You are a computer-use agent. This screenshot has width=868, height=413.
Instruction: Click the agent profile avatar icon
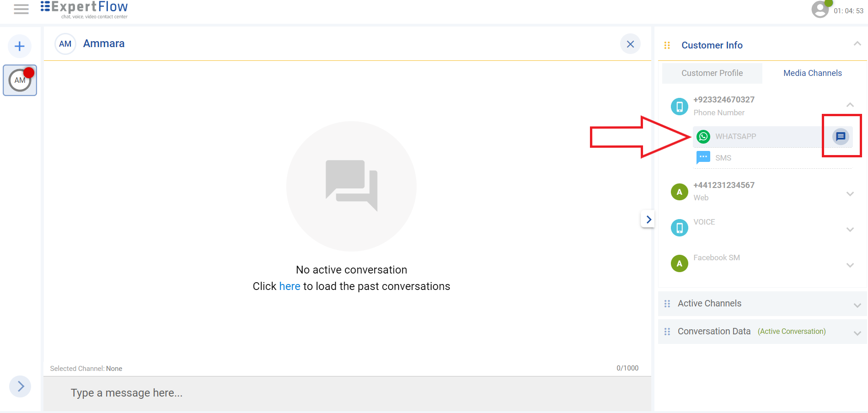820,9
